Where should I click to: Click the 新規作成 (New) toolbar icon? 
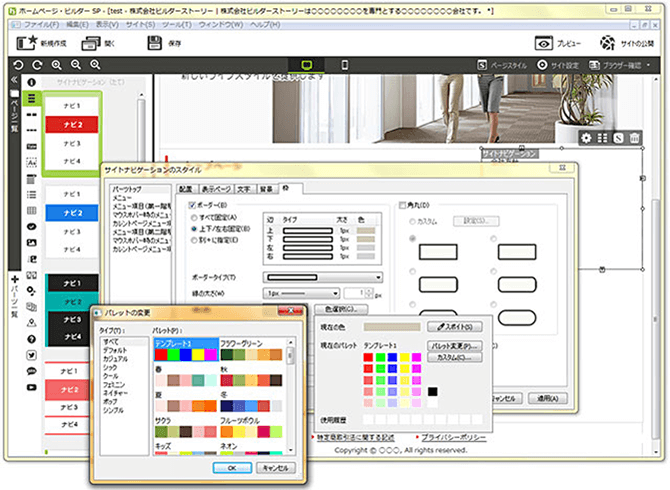click(x=28, y=43)
